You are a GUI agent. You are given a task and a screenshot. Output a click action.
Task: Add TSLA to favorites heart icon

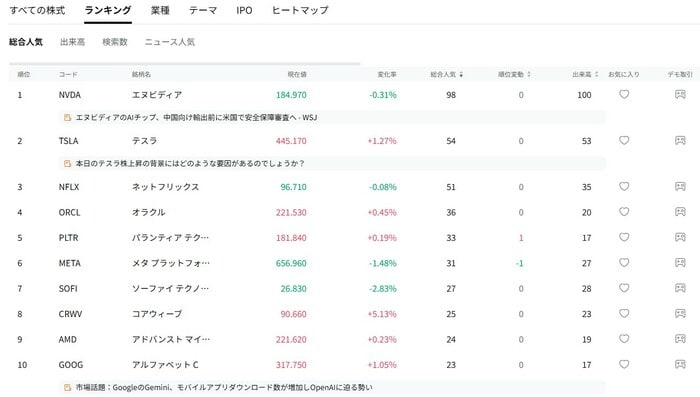624,140
